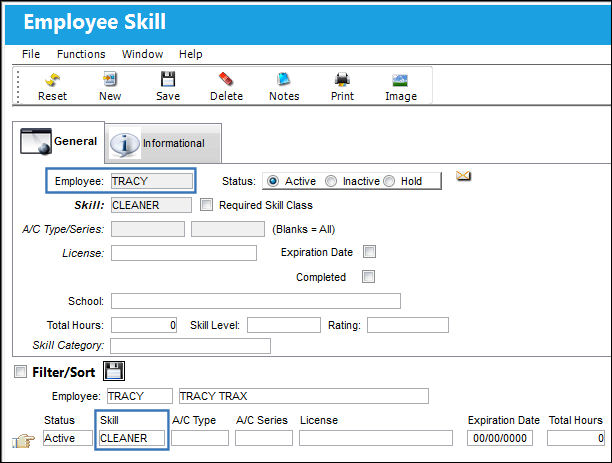Click the Skill label link
Screen dimensions: 612x463
[x=89, y=205]
